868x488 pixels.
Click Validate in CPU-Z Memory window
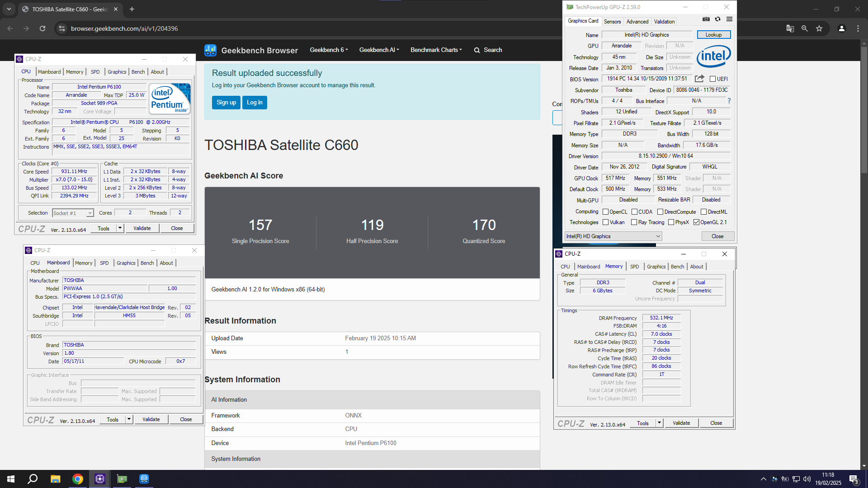coord(681,423)
